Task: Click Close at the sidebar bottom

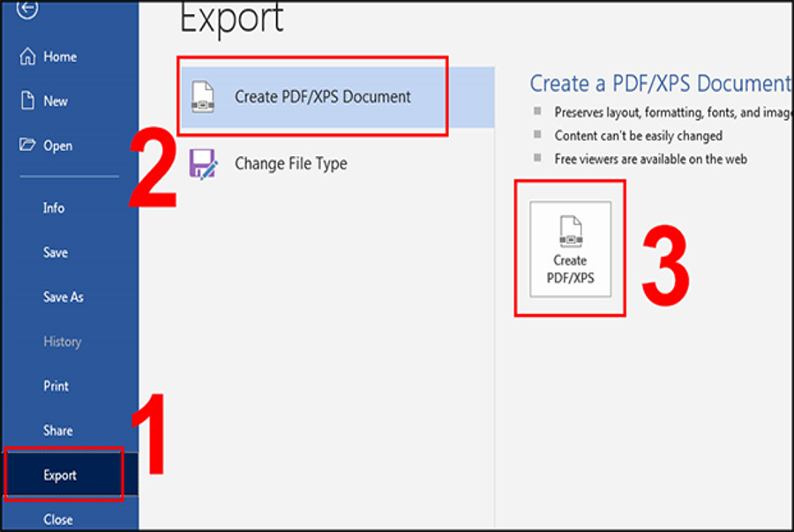Action: click(58, 520)
